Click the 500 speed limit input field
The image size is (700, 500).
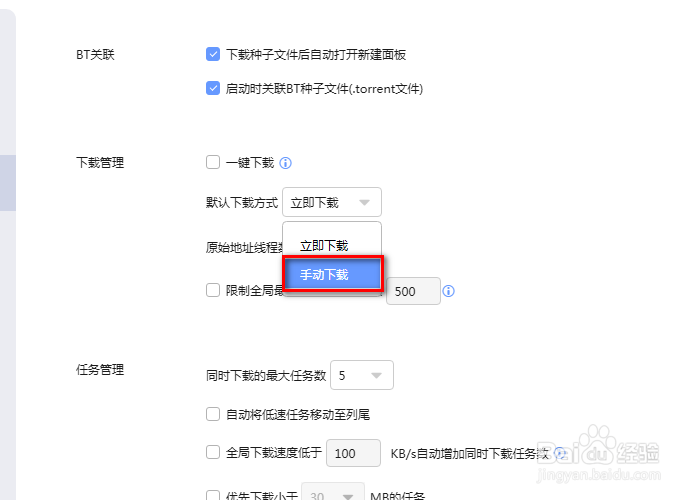coord(413,291)
